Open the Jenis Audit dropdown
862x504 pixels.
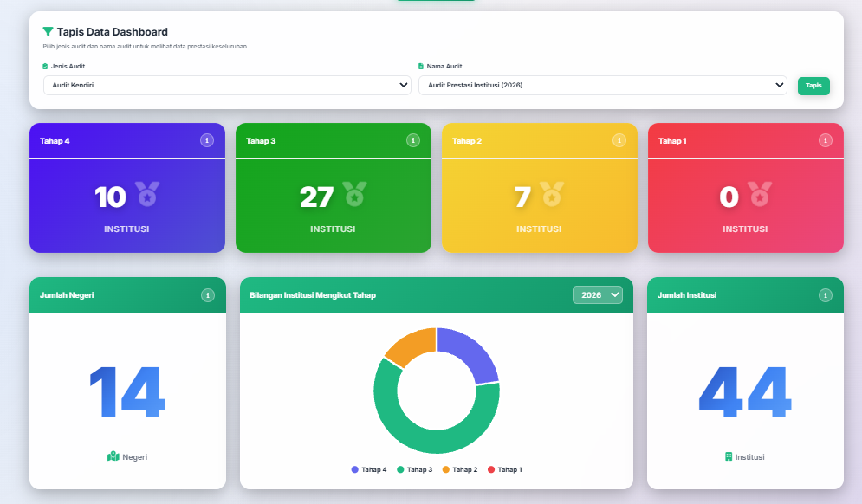coord(227,85)
